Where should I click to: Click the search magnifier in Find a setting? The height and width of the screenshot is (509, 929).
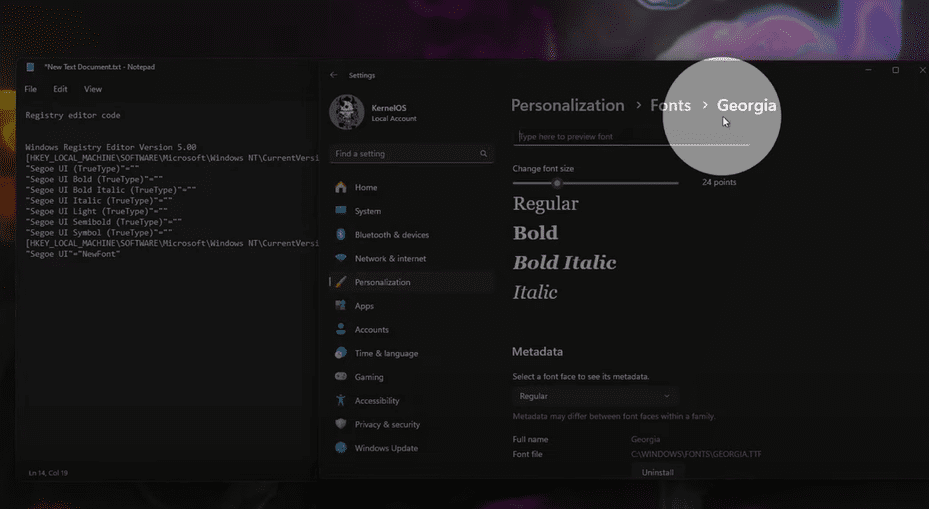coord(484,154)
